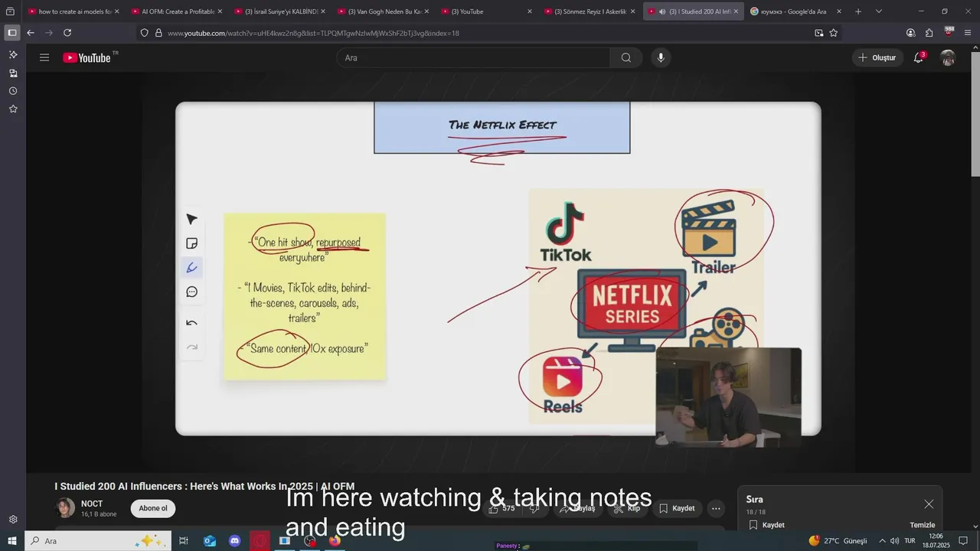This screenshot has width=980, height=551.
Task: Bookmark this page with the star
Action: coord(834,33)
